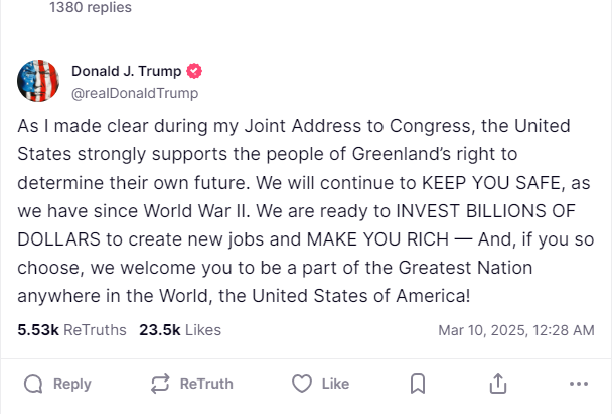612x414 pixels.
Task: Click the red verified badge
Action: pyautogui.click(x=195, y=72)
